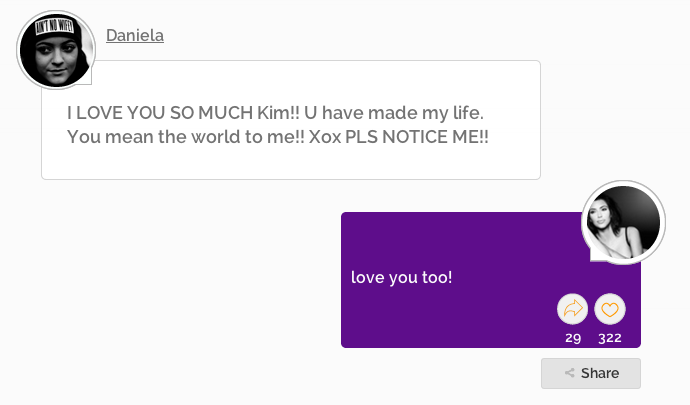This screenshot has height=405, width=690.
Task: Open Daniela's circular profile avatar
Action: (56, 50)
